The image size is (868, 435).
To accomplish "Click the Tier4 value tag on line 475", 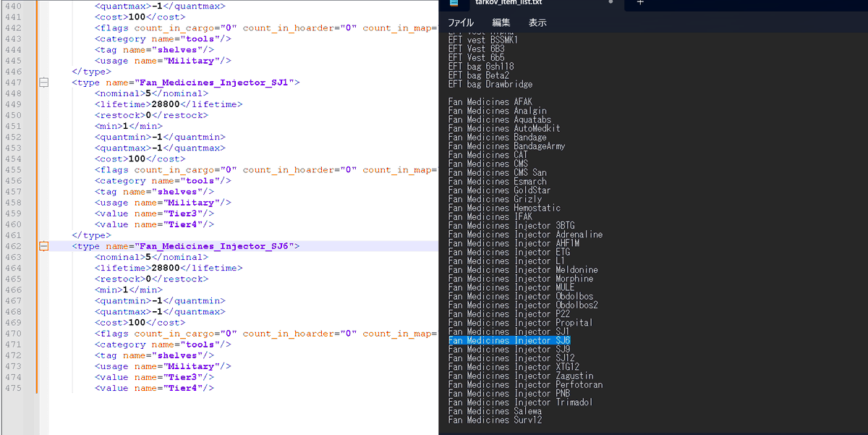I will tap(154, 388).
